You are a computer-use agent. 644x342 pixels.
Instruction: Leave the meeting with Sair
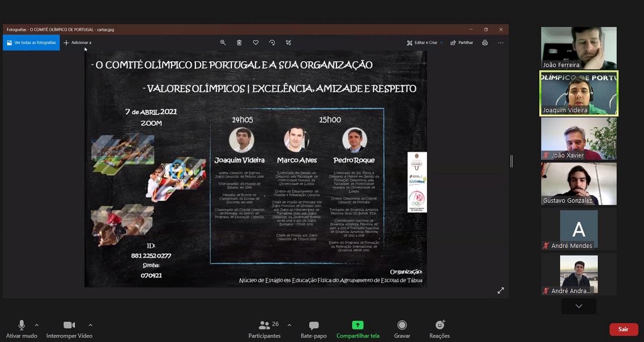click(x=624, y=329)
